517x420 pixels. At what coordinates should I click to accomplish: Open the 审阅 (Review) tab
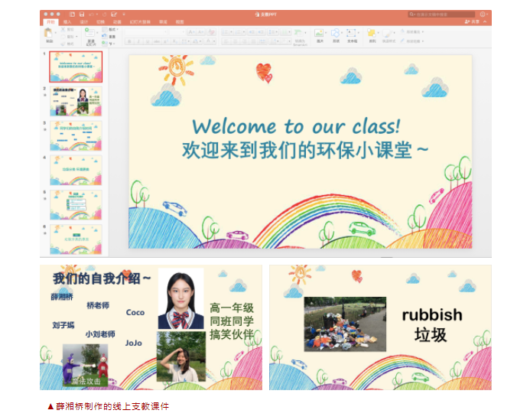point(163,22)
